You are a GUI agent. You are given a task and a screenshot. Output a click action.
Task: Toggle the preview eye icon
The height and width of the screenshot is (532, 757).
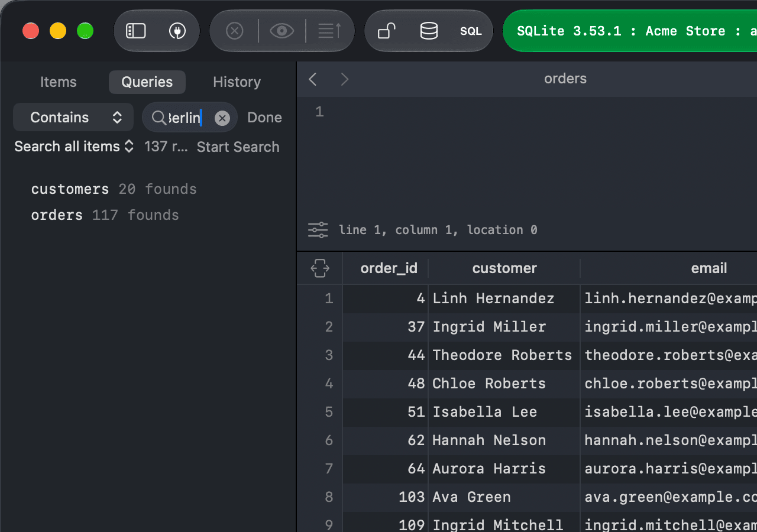point(282,31)
